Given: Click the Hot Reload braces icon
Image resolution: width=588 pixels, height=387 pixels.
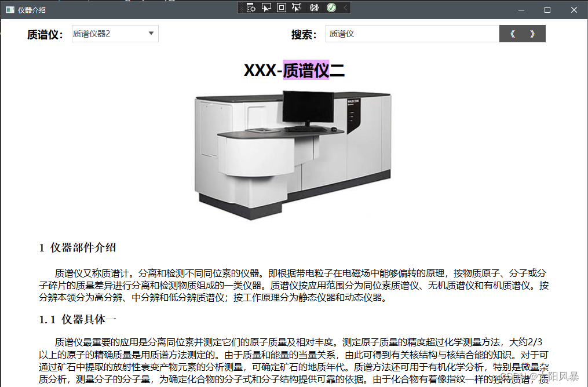Looking at the screenshot, I should (x=314, y=8).
